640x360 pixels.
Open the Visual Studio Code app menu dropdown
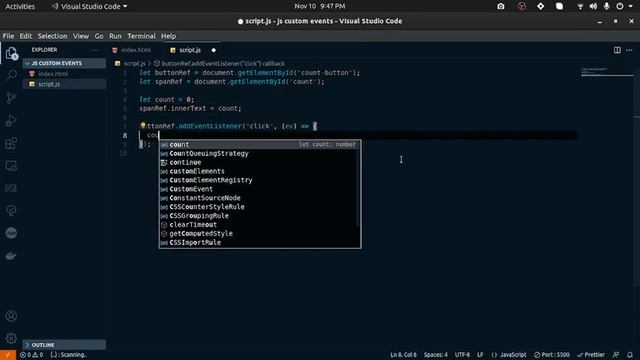coord(89,6)
